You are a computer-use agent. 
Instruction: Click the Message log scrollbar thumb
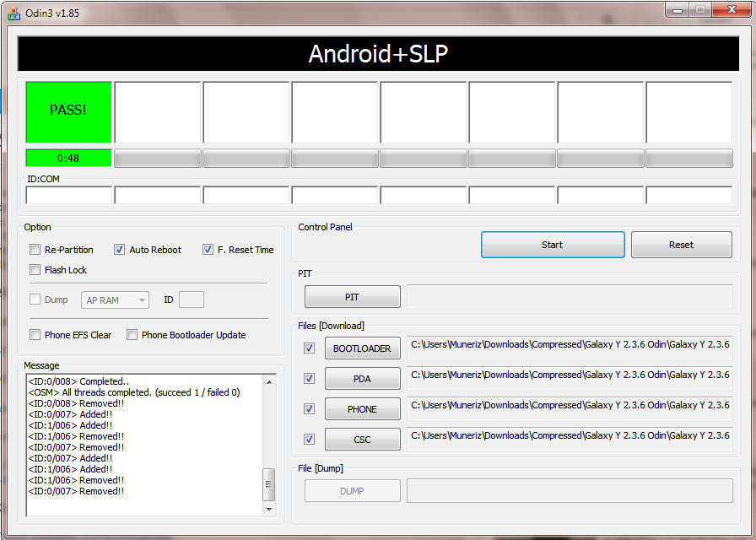269,484
